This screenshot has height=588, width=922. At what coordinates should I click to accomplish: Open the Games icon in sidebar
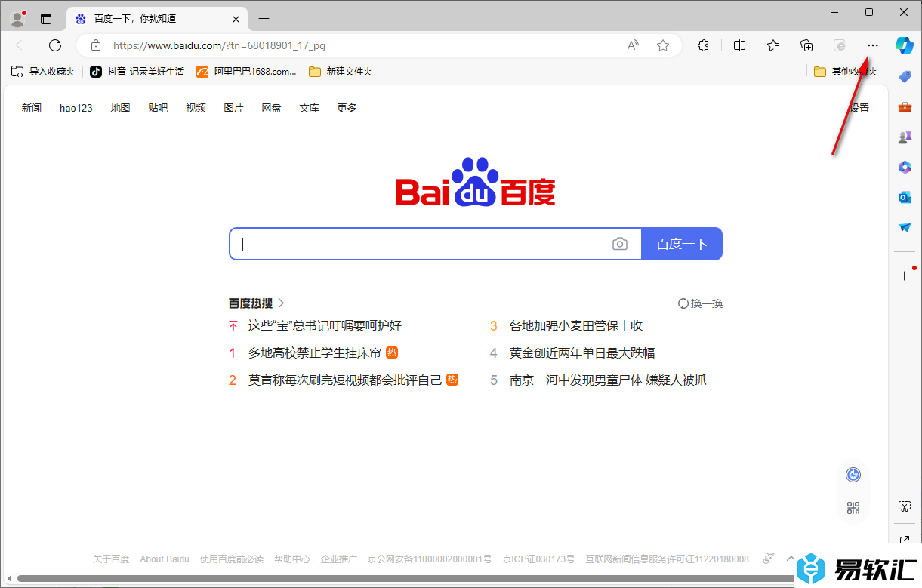pyautogui.click(x=905, y=137)
